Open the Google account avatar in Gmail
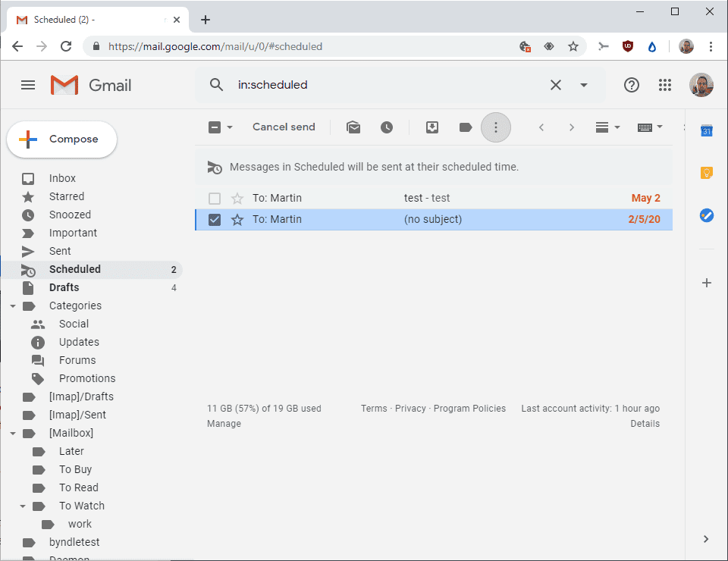 pyautogui.click(x=701, y=85)
